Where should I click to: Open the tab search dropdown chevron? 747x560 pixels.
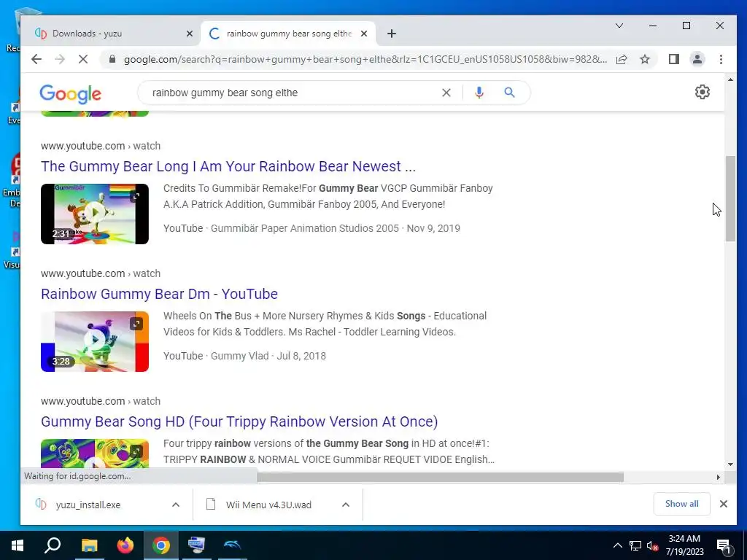619,26
